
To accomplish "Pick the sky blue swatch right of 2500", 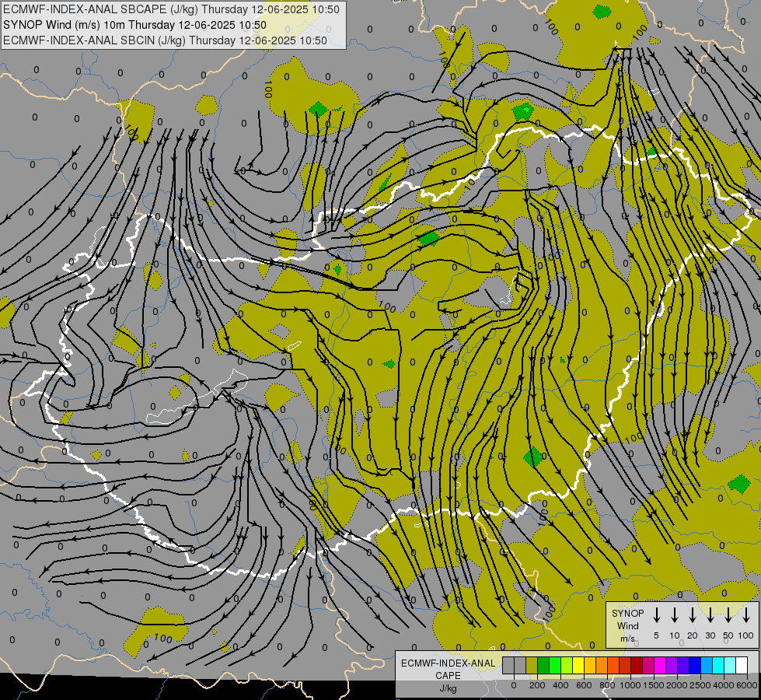I will pyautogui.click(x=706, y=665).
